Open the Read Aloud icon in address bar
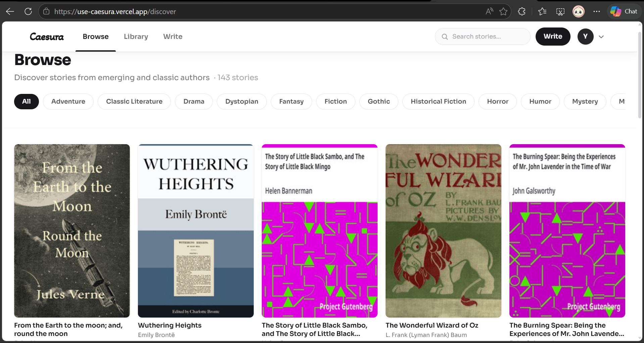Image resolution: width=644 pixels, height=343 pixels. 489,11
